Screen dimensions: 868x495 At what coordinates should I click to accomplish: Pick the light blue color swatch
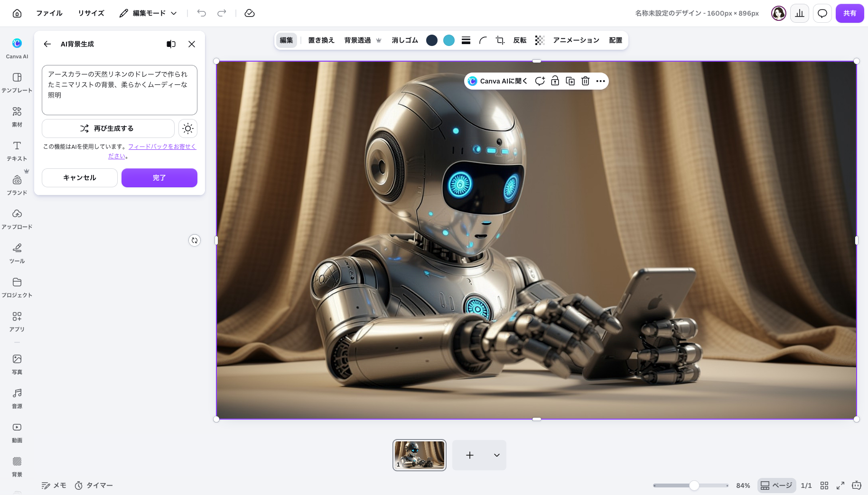click(x=449, y=40)
